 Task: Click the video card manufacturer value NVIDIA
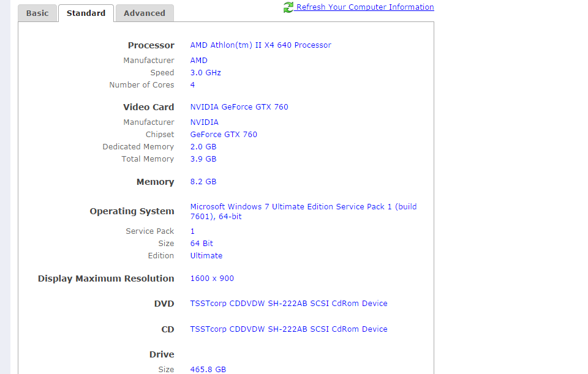tap(205, 122)
